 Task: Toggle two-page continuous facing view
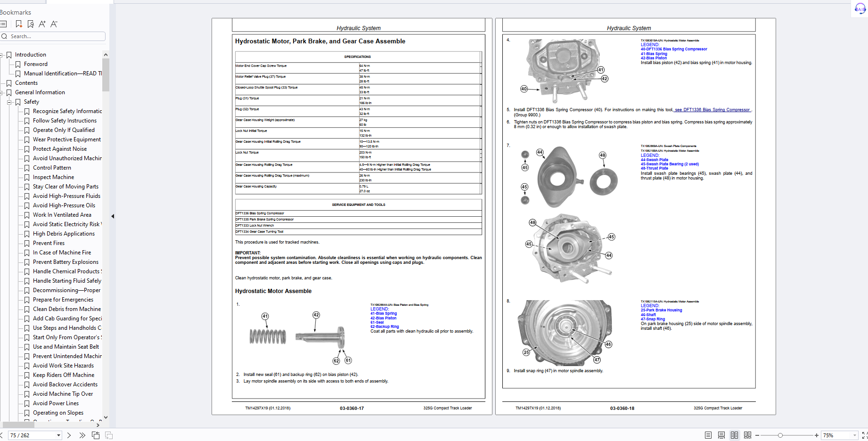click(x=748, y=435)
